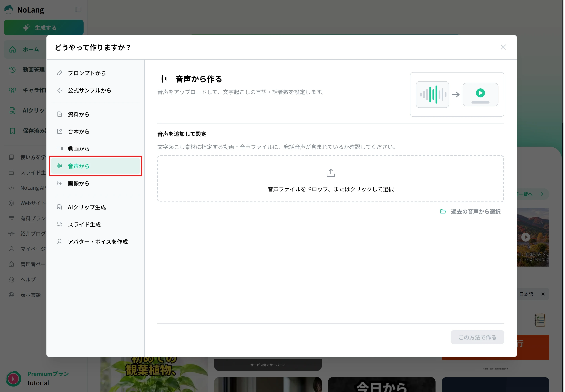565x392 pixels.
Task: Click the 表示言語 globe icon
Action: tap(11, 295)
